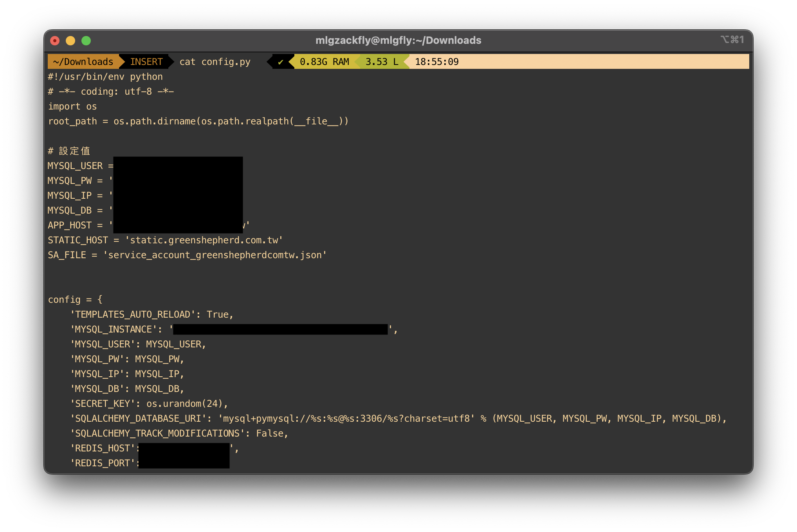Click the 0.83G RAM status segment
The width and height of the screenshot is (797, 532).
click(x=324, y=62)
